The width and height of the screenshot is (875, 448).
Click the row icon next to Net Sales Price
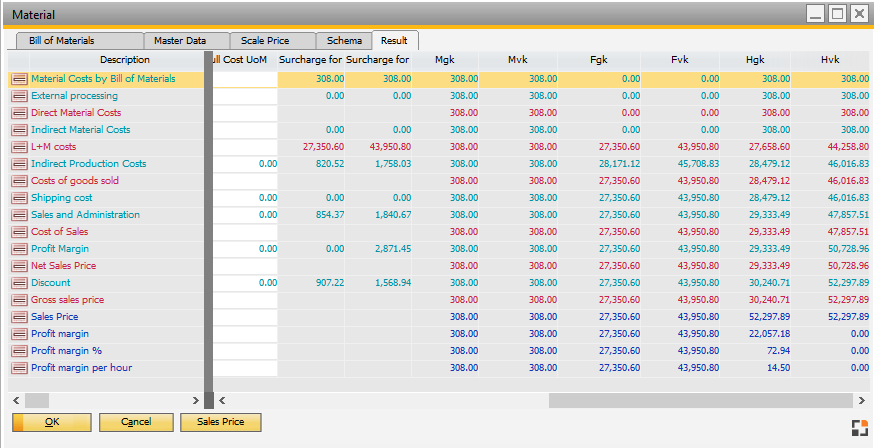click(x=19, y=266)
